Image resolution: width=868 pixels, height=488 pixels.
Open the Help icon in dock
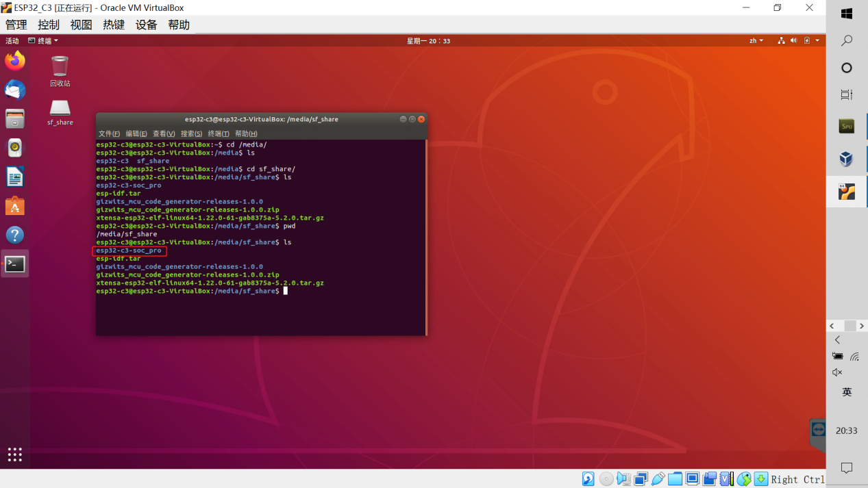click(x=14, y=235)
